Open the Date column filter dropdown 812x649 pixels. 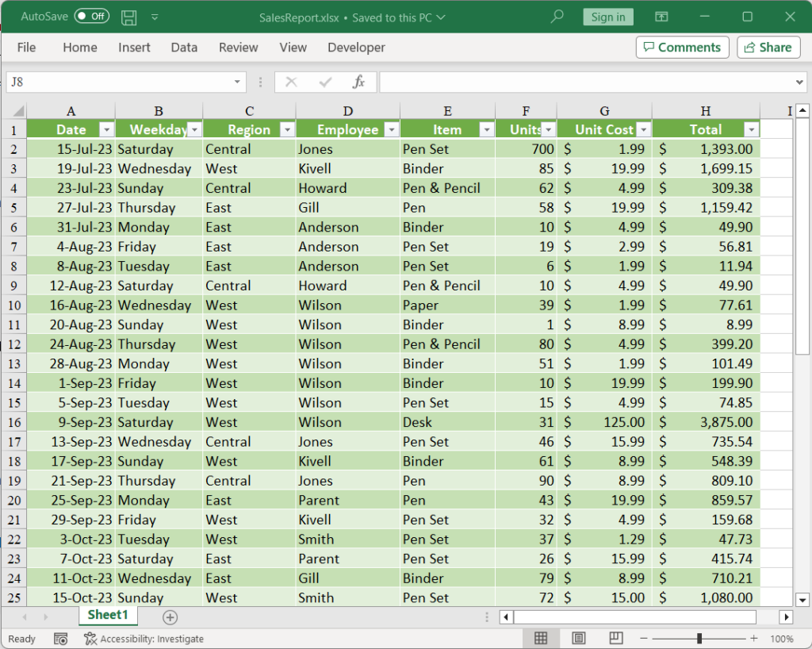(x=105, y=129)
